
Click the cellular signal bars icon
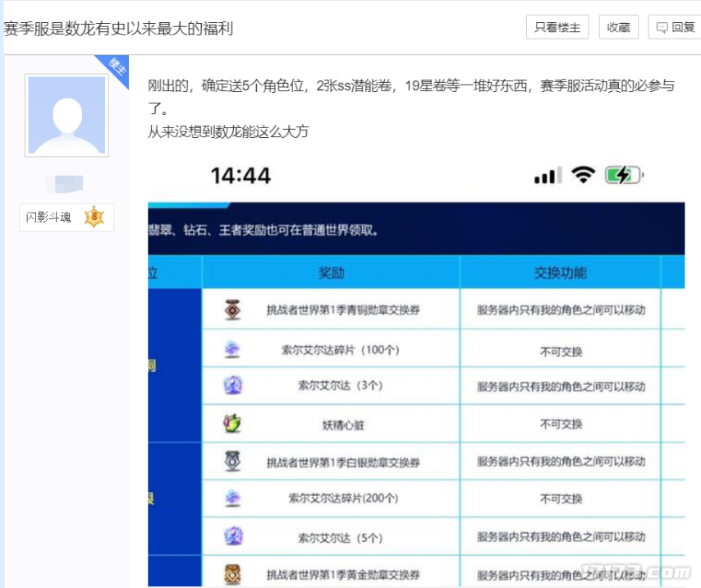coord(546,175)
